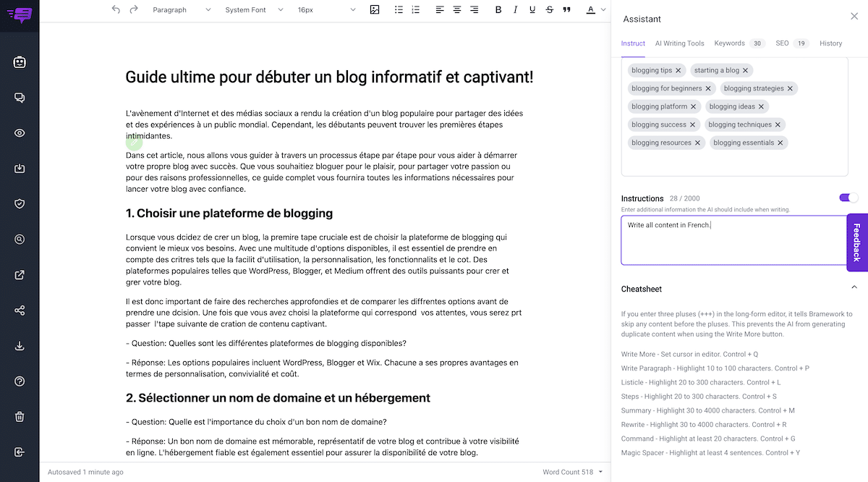Screen dimensions: 868x482
Task: Click the undo arrow in the toolbar
Action: (x=116, y=10)
